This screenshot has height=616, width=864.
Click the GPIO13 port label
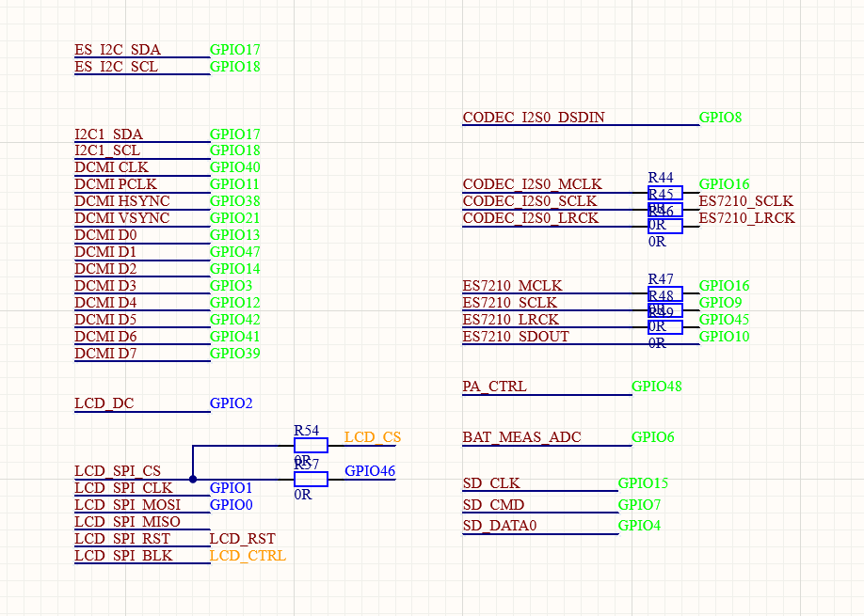tap(234, 235)
